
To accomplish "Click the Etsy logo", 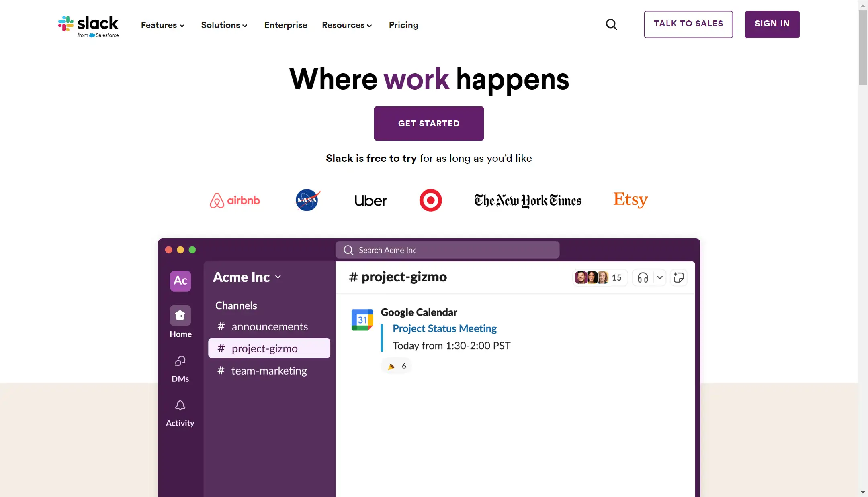I will pyautogui.click(x=631, y=199).
